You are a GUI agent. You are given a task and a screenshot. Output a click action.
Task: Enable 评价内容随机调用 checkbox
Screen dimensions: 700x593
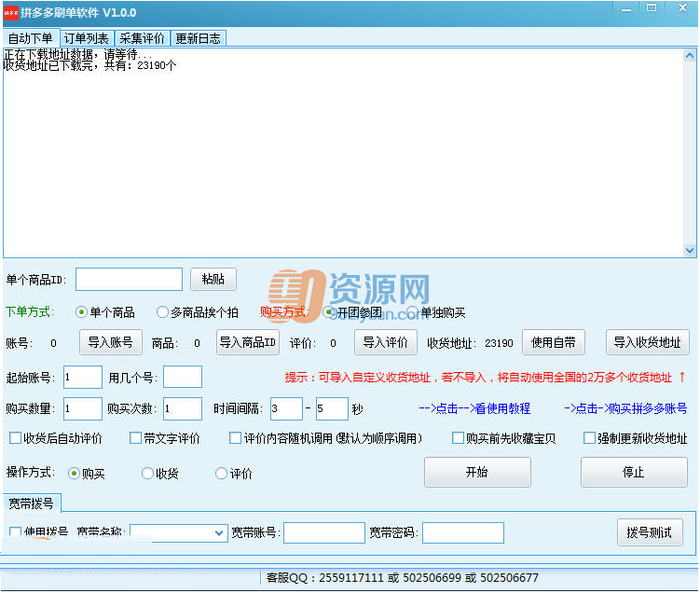click(x=235, y=438)
